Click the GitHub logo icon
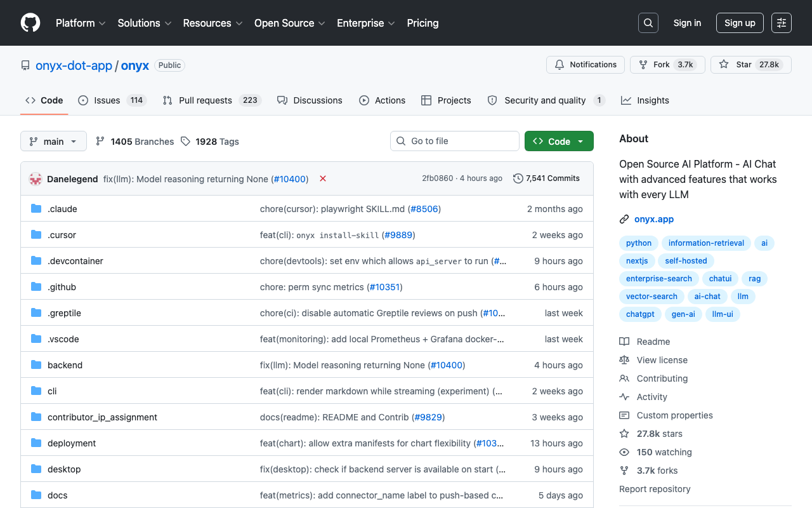This screenshot has height=508, width=812. click(x=30, y=23)
